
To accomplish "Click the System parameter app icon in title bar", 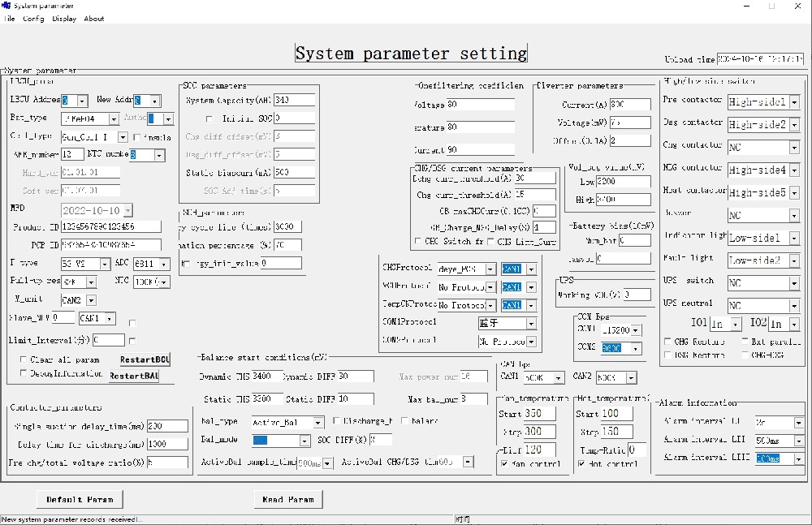I will coord(6,5).
